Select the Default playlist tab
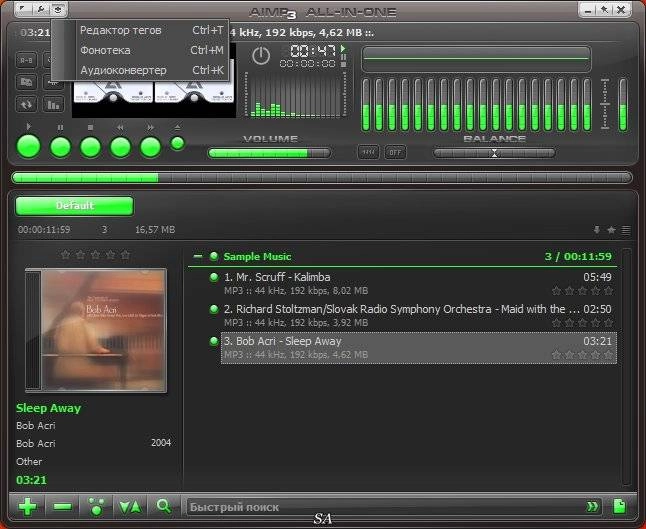 point(75,206)
